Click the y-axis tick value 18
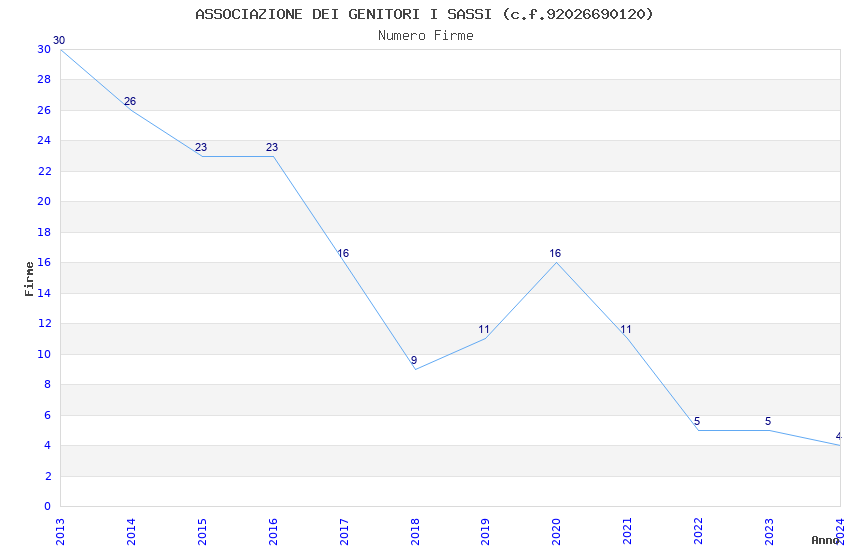This screenshot has width=850, height=550. tap(44, 232)
